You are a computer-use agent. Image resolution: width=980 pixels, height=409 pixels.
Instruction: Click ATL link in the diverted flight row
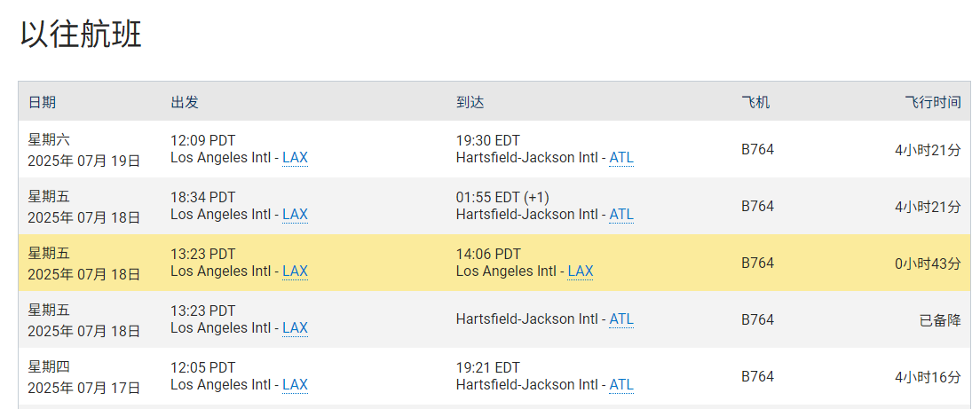(621, 319)
